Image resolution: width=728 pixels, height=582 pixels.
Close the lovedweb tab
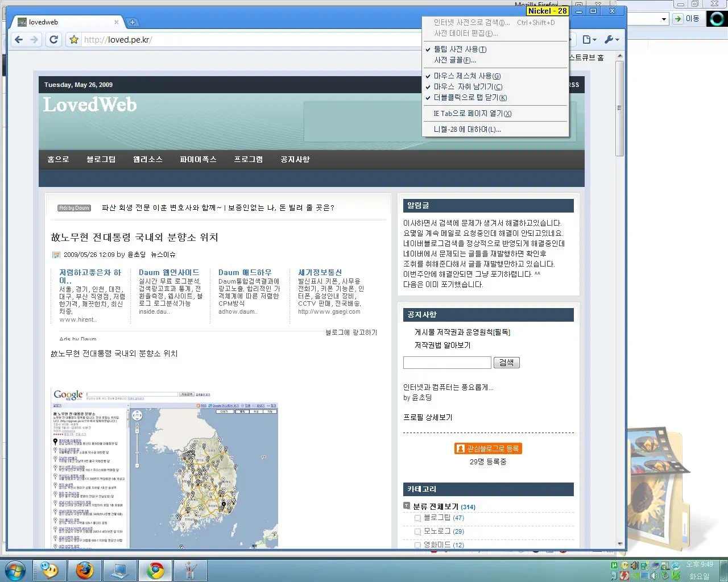coord(116,22)
